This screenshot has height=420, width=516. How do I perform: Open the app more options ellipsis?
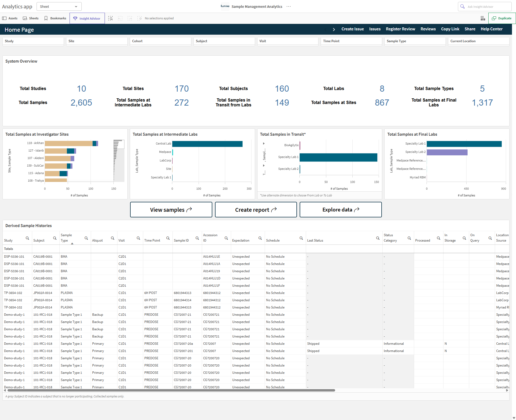click(x=289, y=6)
